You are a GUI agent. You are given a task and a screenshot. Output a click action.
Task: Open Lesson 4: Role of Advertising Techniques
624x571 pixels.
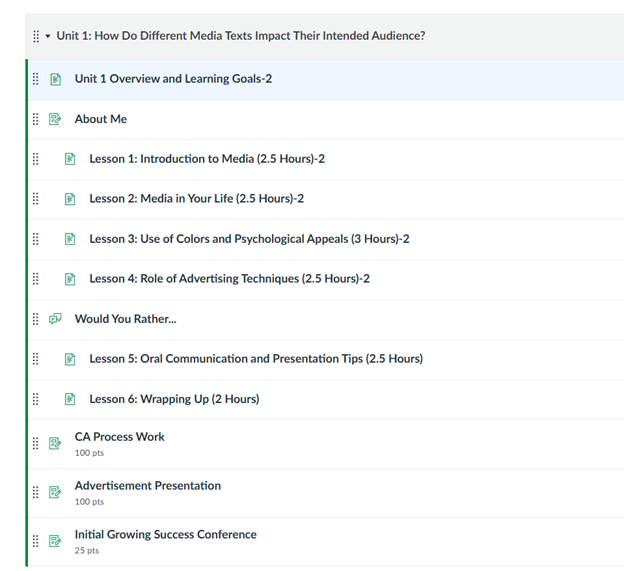point(230,279)
